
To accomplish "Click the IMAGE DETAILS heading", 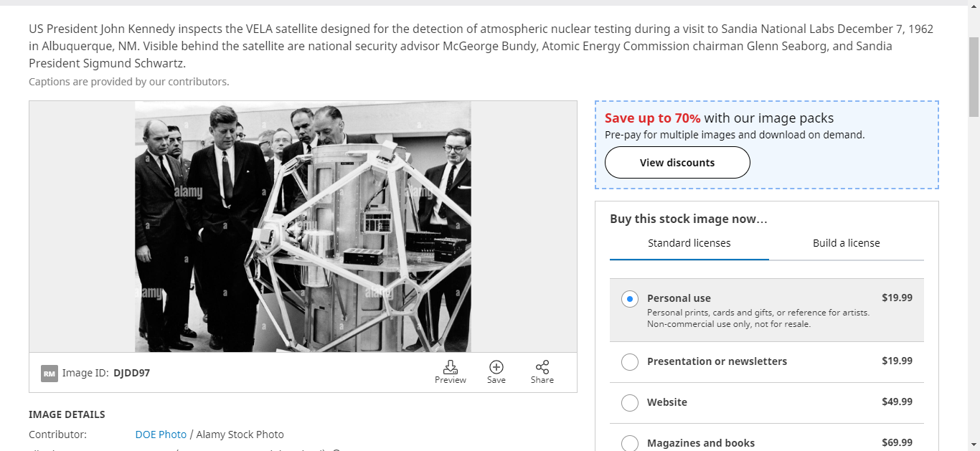I will pyautogui.click(x=67, y=414).
